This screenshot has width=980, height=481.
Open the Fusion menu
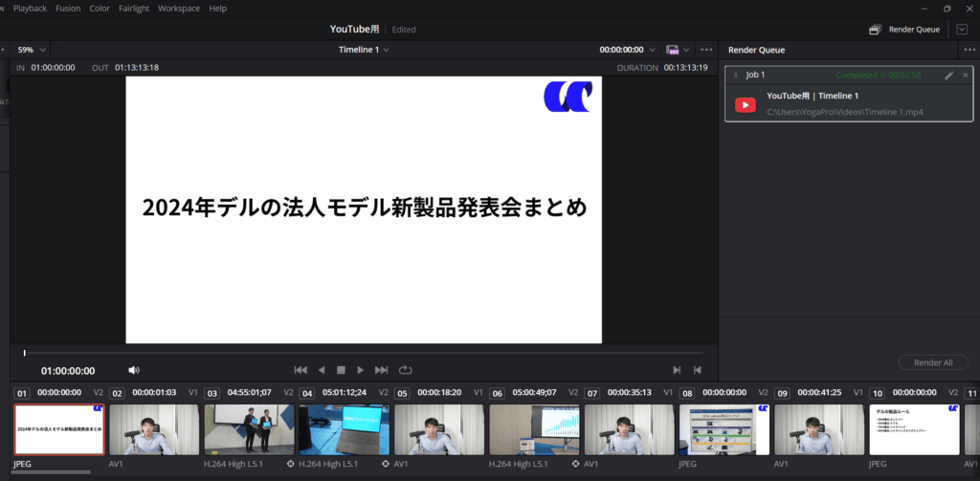(68, 8)
